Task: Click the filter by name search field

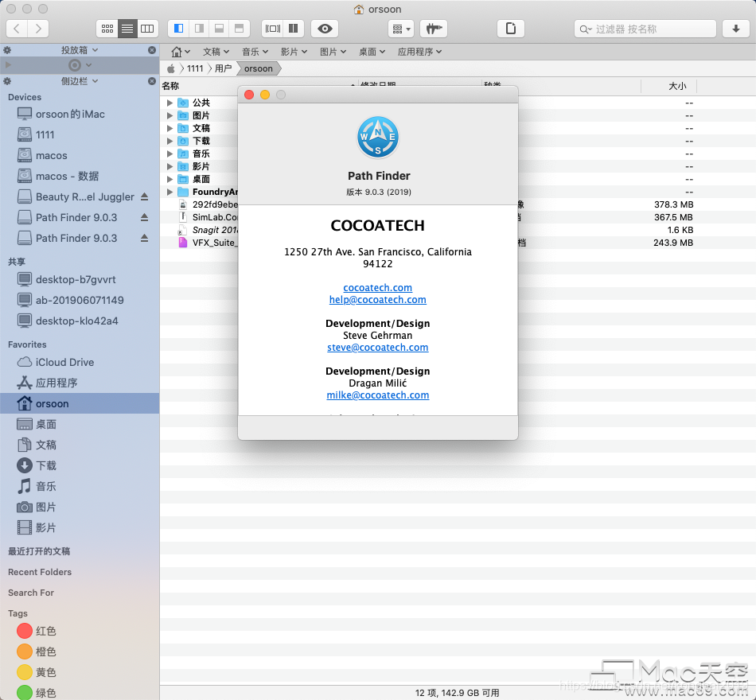Action: pos(645,29)
